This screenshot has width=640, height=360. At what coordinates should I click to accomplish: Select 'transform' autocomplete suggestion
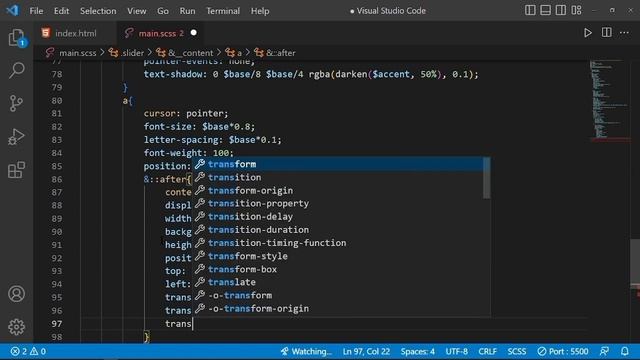338,164
